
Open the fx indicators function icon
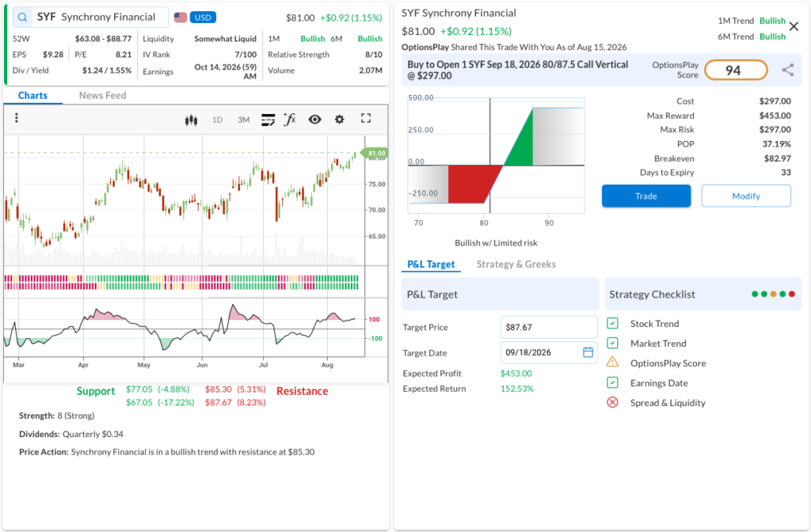[290, 120]
